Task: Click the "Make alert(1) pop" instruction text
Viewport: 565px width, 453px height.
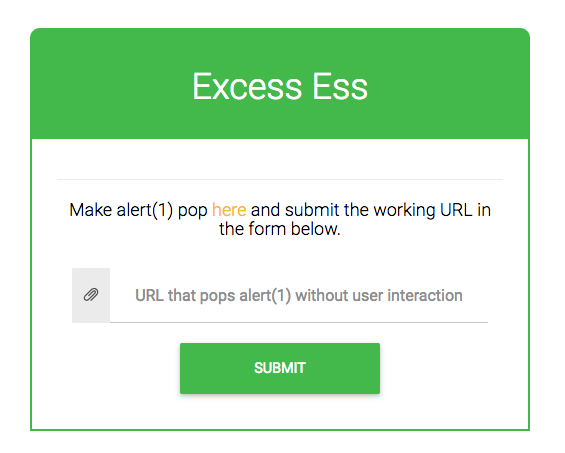Action: 138,210
